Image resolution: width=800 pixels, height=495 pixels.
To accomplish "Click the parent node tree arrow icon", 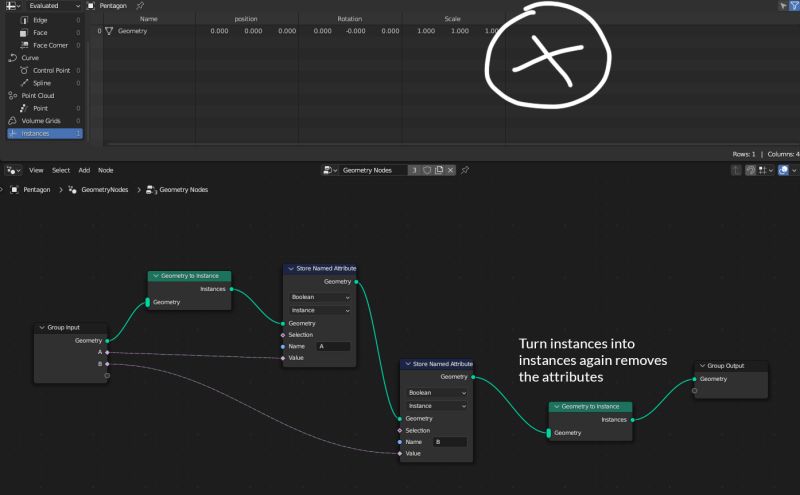I will click(x=736, y=170).
